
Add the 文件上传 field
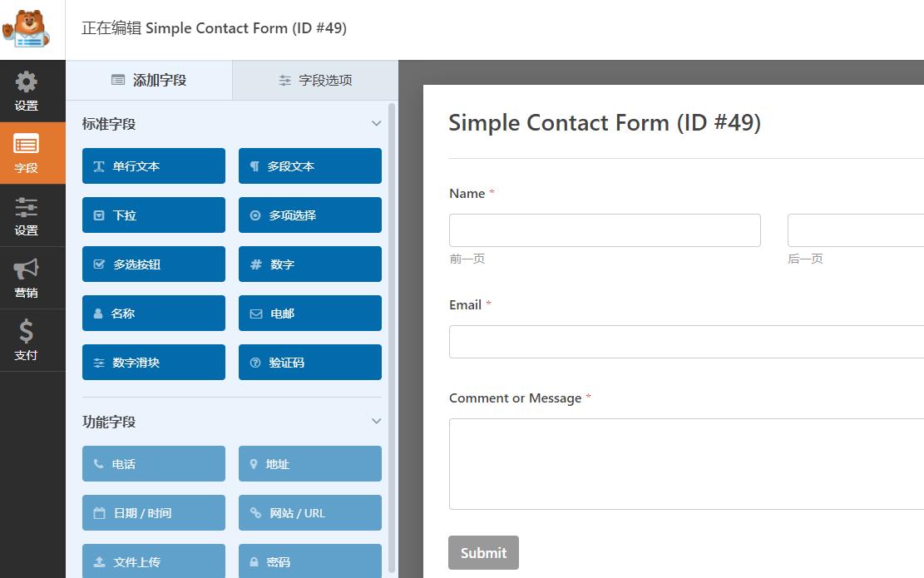tap(154, 561)
